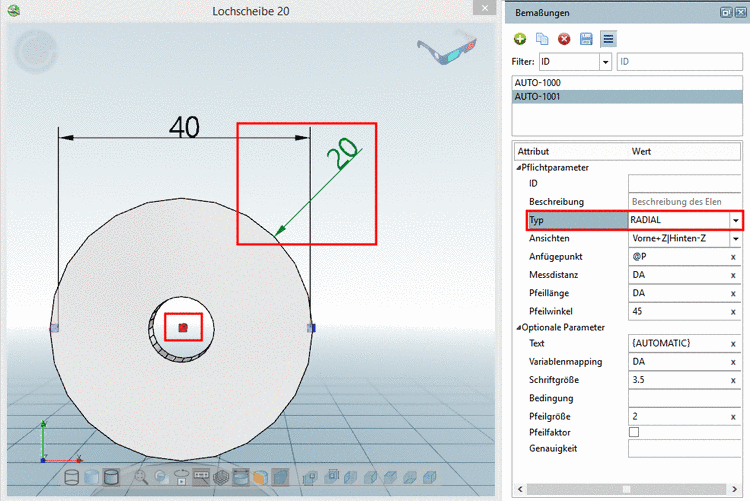Select the fifth view cube orientation icon
Image resolution: width=750 pixels, height=501 pixels.
(391, 477)
